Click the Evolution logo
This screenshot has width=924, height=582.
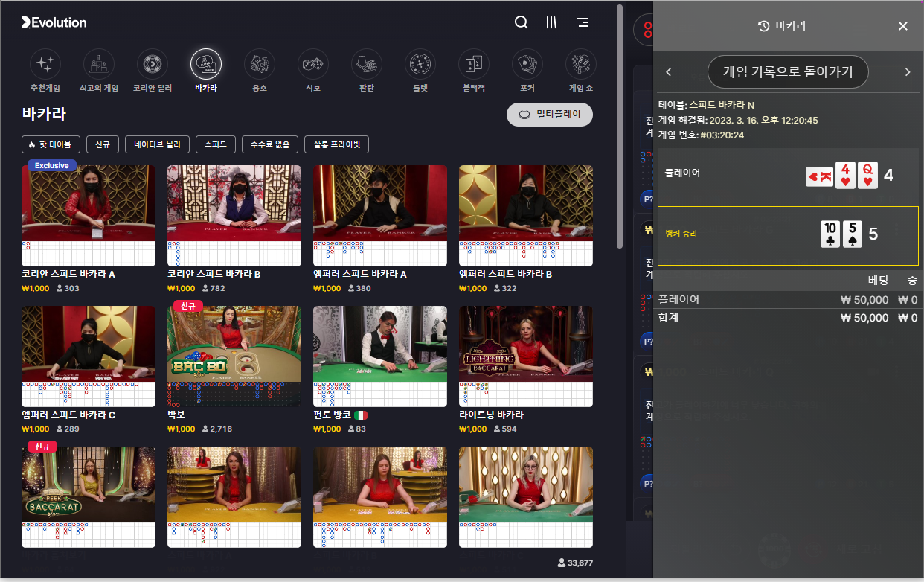click(x=54, y=22)
